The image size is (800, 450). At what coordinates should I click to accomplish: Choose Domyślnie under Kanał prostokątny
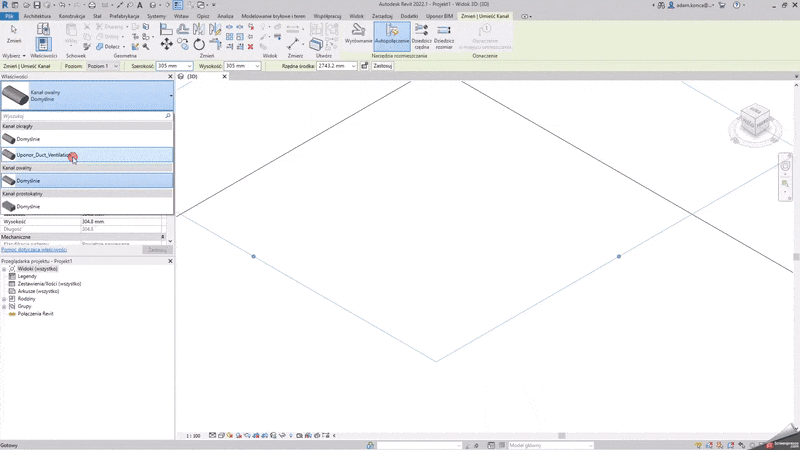click(x=87, y=207)
